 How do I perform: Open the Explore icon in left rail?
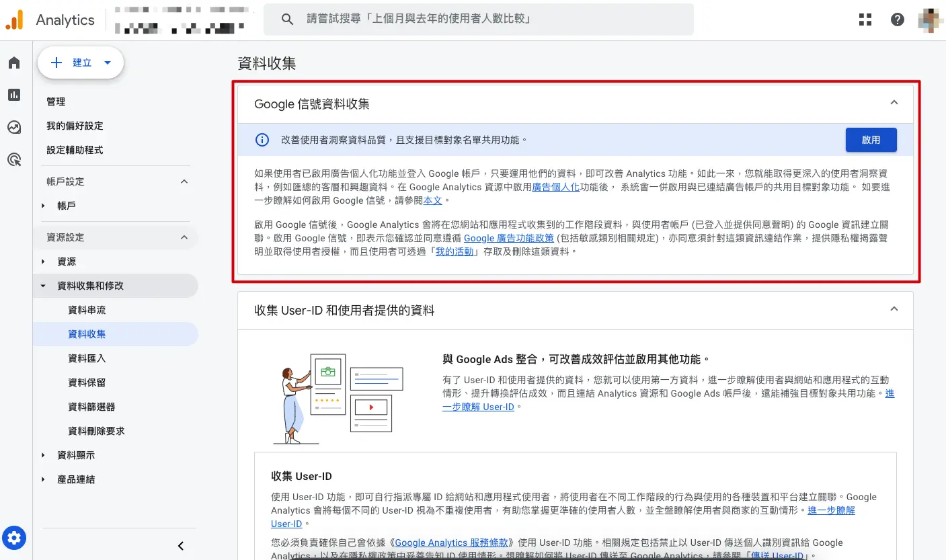(14, 127)
